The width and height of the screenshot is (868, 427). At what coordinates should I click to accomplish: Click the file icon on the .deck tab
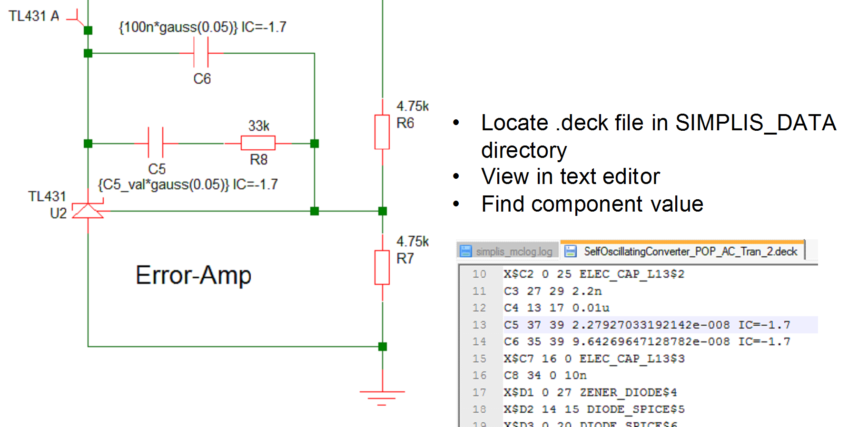570,251
